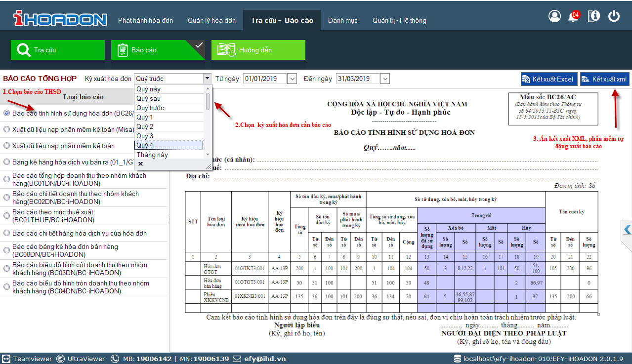Image resolution: width=632 pixels, height=364 pixels.
Task: Choose Quý trước in dropdown list
Action: tap(169, 108)
